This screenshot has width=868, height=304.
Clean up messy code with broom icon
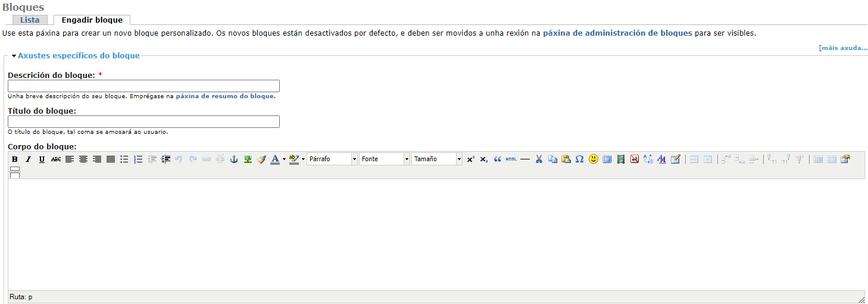261,159
